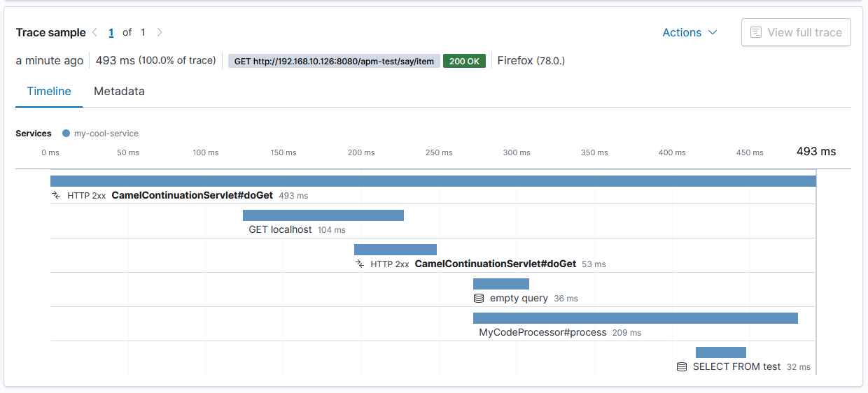Click transaction icon beside the 53 ms doGet
Image resolution: width=868 pixels, height=393 pixels.
(360, 264)
